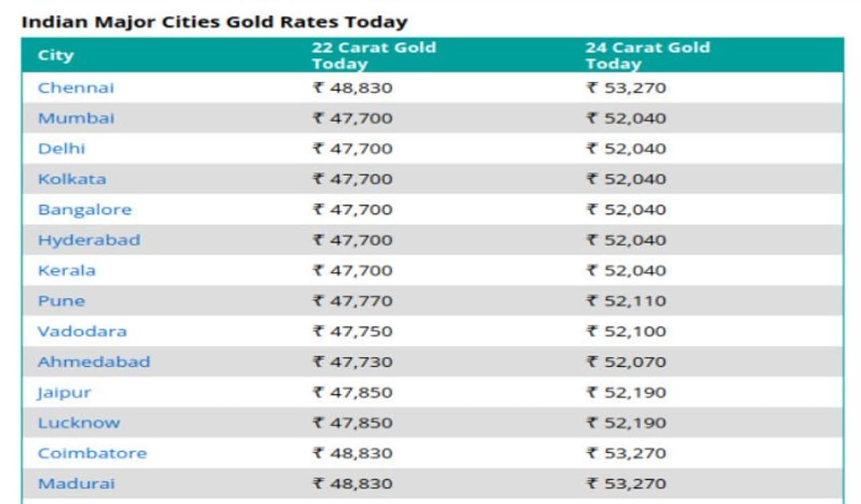Viewport: 861px width, 504px height.
Task: Click the 24 Carat Gold Today header
Action: coord(647,55)
